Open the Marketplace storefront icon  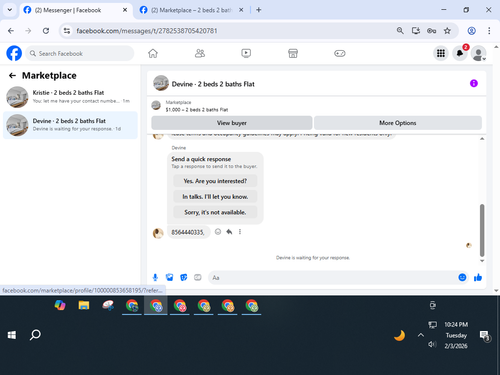tap(293, 53)
